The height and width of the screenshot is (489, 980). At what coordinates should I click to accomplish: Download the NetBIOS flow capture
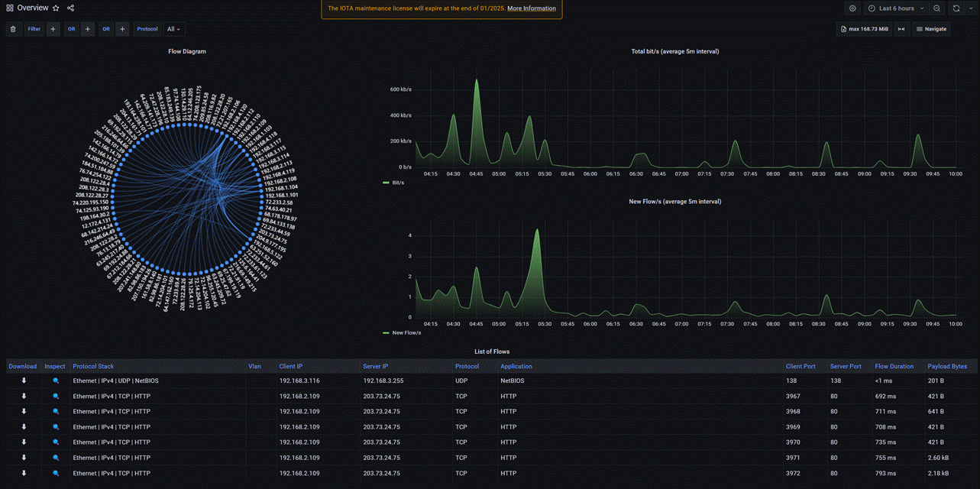pos(24,381)
